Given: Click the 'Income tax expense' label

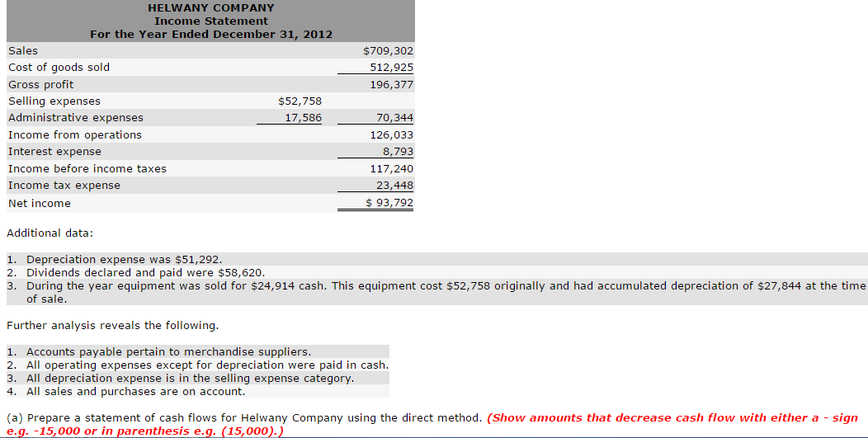Looking at the screenshot, I should (64, 186).
